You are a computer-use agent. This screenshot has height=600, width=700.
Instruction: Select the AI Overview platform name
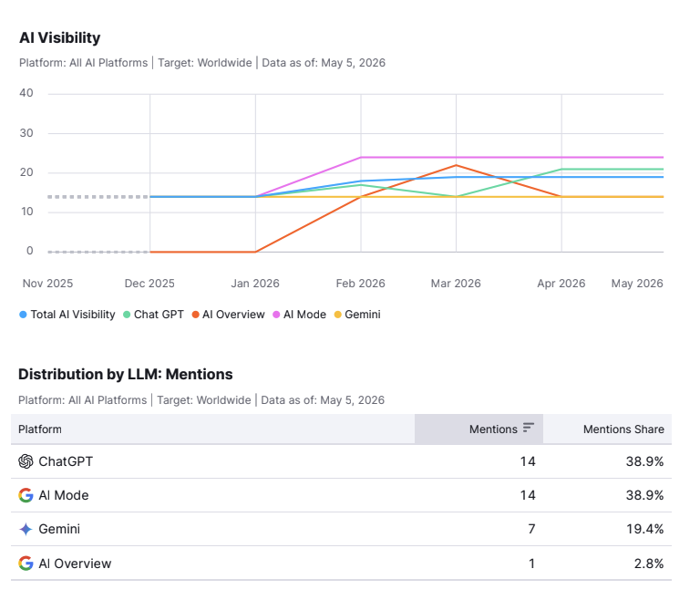click(75, 564)
